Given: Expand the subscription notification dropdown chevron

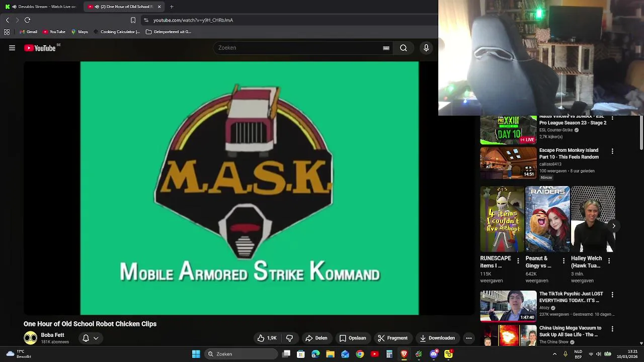Looking at the screenshot, I should (96, 338).
